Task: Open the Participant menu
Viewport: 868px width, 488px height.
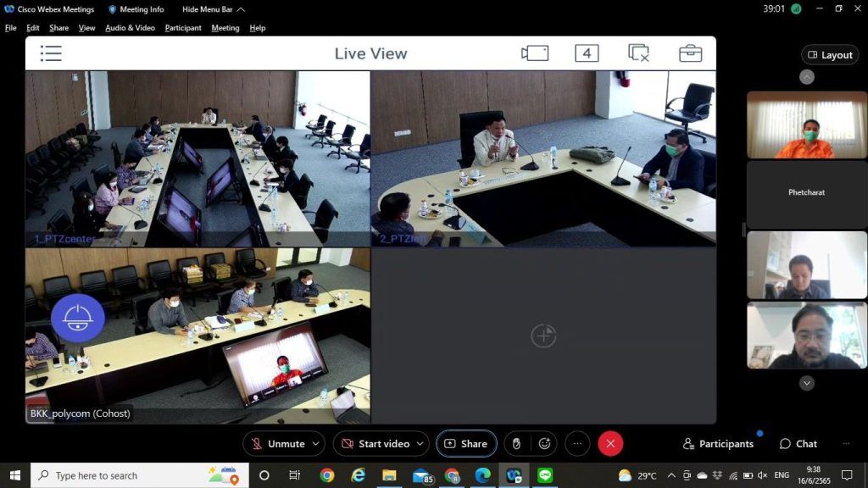Action: (x=183, y=28)
